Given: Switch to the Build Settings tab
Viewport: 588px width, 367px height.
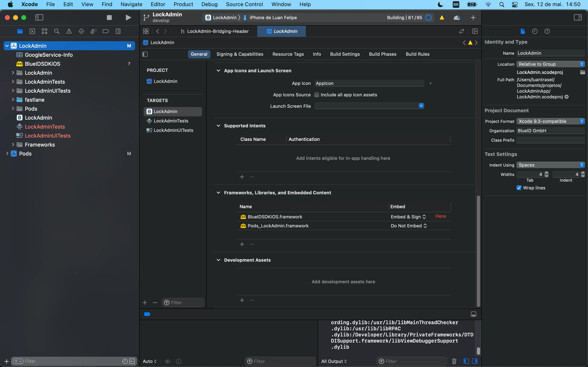Looking at the screenshot, I should click(x=345, y=54).
